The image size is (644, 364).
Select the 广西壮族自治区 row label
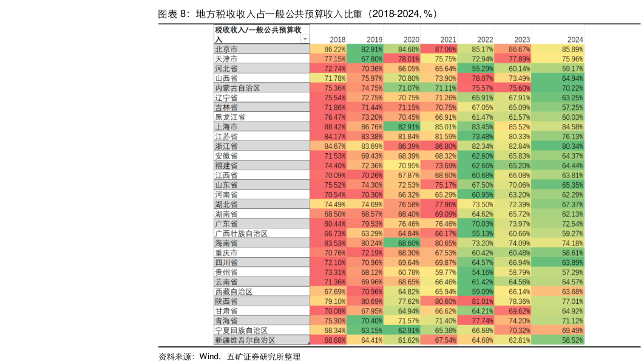[x=262, y=233]
